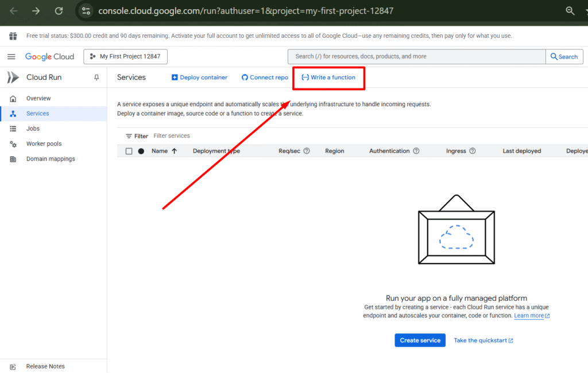The width and height of the screenshot is (588, 373).
Task: Open the hamburger navigation menu
Action: click(x=11, y=56)
